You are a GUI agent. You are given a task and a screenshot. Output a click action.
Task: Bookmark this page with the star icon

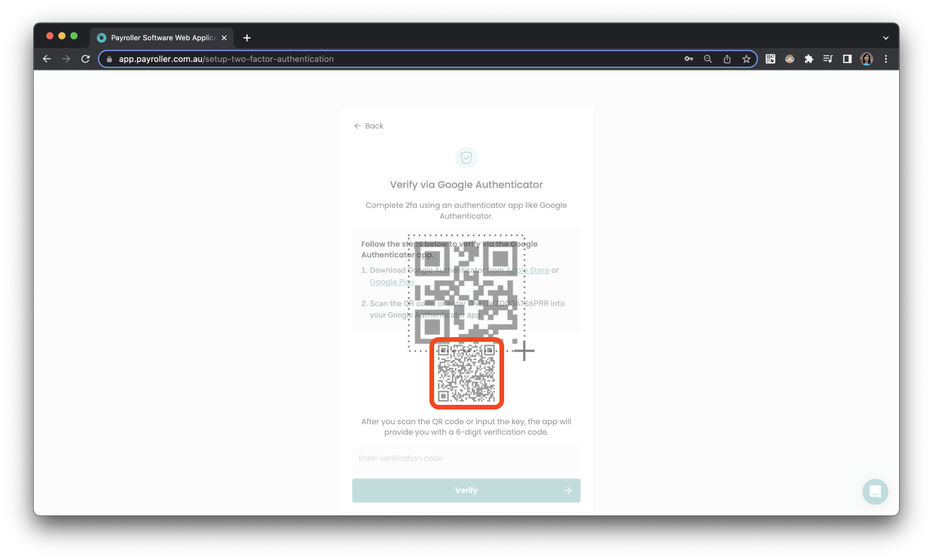point(746,59)
